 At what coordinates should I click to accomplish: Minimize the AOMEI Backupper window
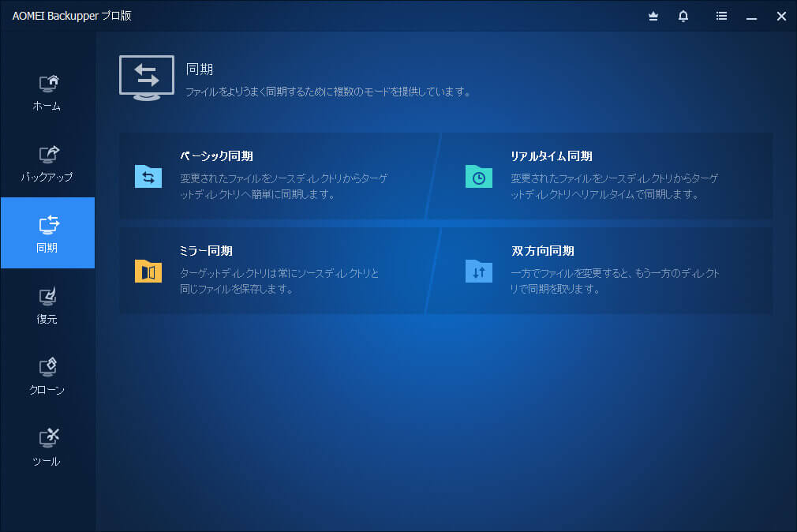click(751, 16)
